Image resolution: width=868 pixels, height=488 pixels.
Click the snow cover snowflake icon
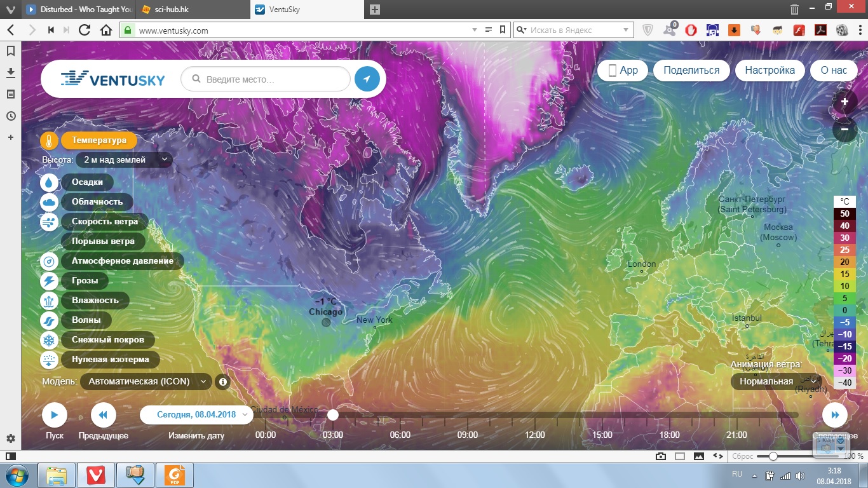49,340
